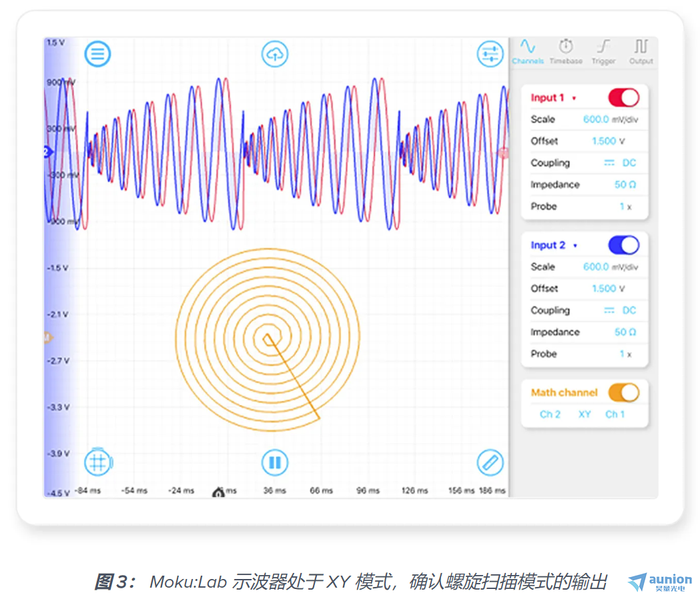Click the channel 2 level marker on left edge
This screenshot has width=700, height=599.
(47, 152)
